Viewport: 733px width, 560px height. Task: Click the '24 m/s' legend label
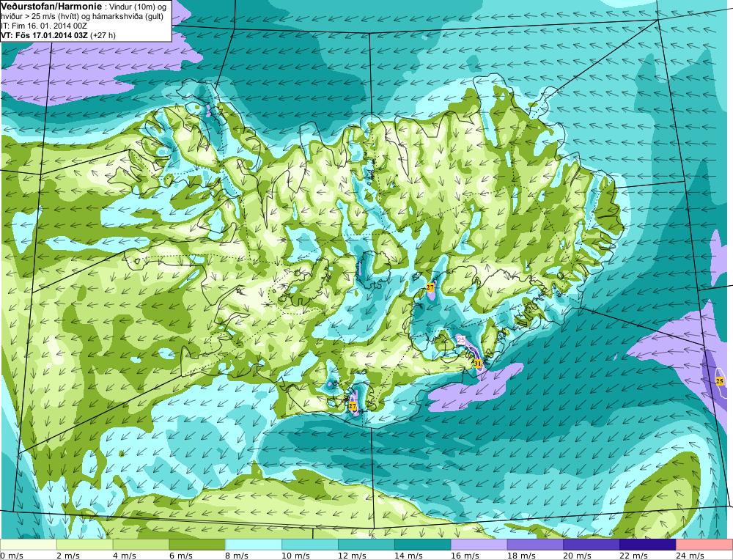tap(690, 556)
